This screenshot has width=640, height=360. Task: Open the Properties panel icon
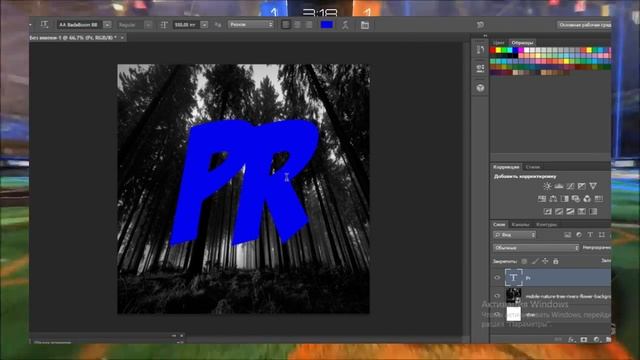pos(480,68)
